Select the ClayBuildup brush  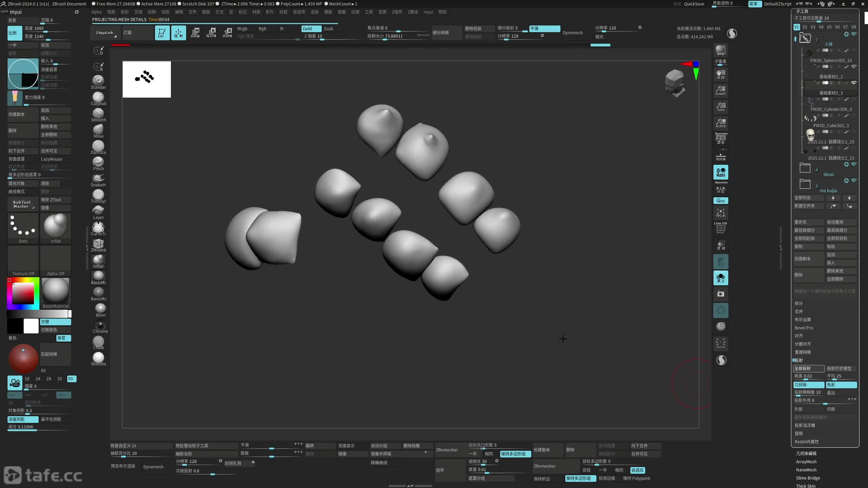coord(98,99)
